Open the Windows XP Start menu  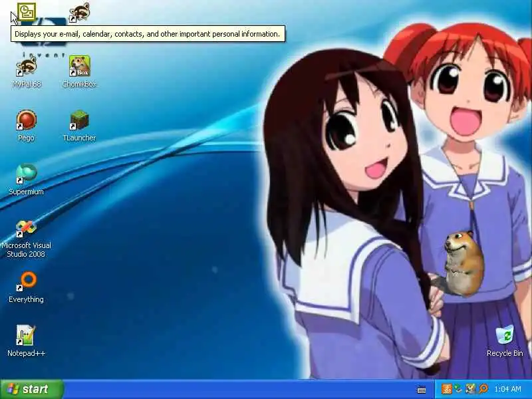click(x=32, y=389)
